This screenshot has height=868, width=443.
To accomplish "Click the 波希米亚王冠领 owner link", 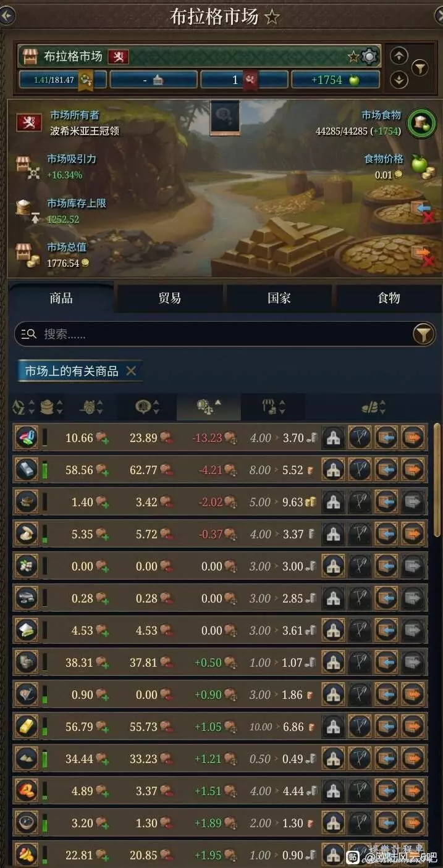I will 85,131.
